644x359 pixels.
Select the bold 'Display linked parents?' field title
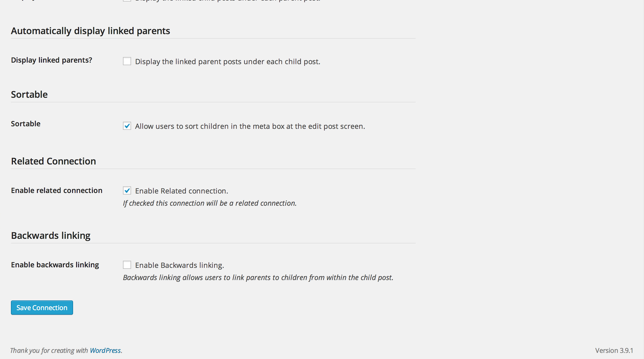coord(52,60)
